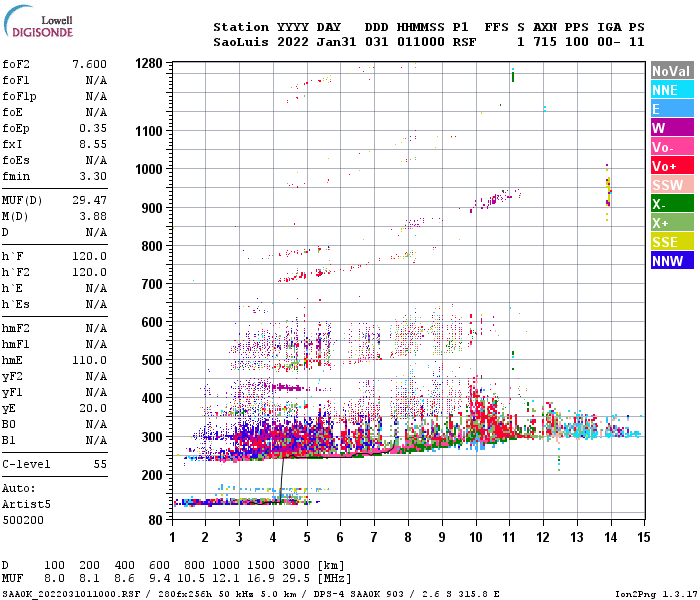Click the foF1p label
Image resolution: width=700 pixels, height=600 pixels.
coord(19,96)
